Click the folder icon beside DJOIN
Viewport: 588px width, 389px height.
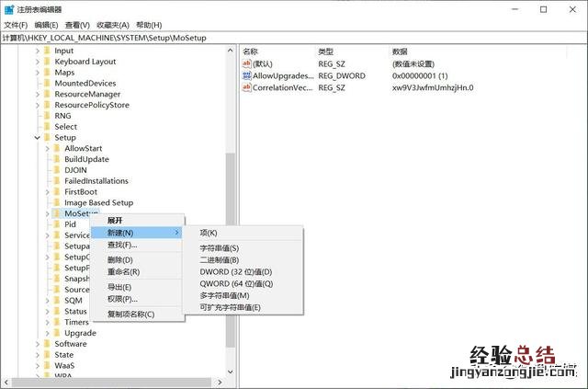coord(57,170)
